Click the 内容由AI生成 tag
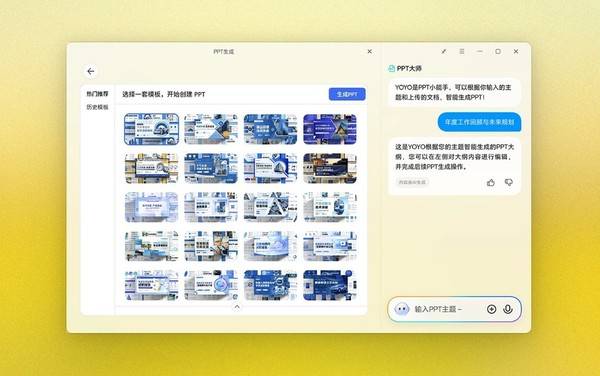Viewport: 600px width, 376px height. 412,182
